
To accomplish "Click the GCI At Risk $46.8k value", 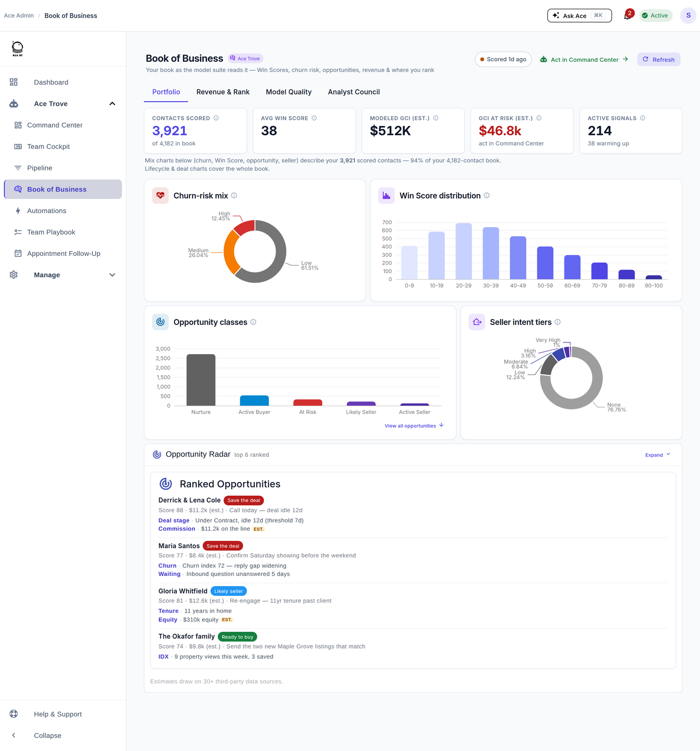I will point(500,131).
